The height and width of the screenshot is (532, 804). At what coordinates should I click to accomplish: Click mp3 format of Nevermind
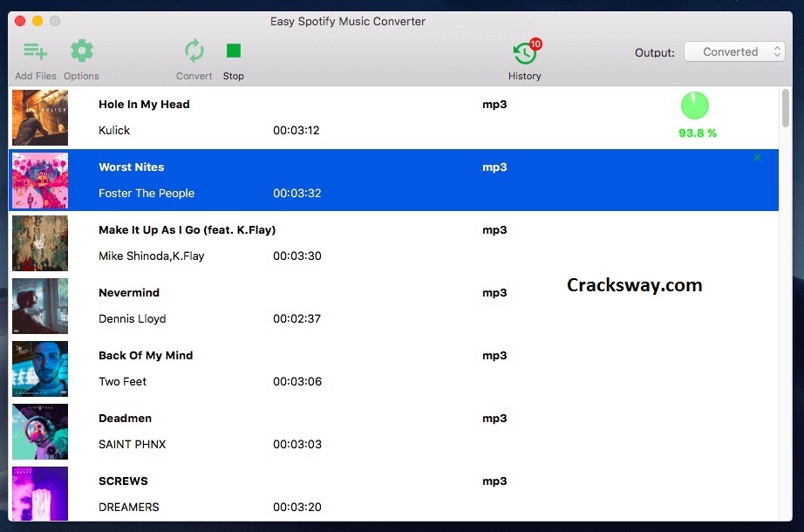pos(494,293)
